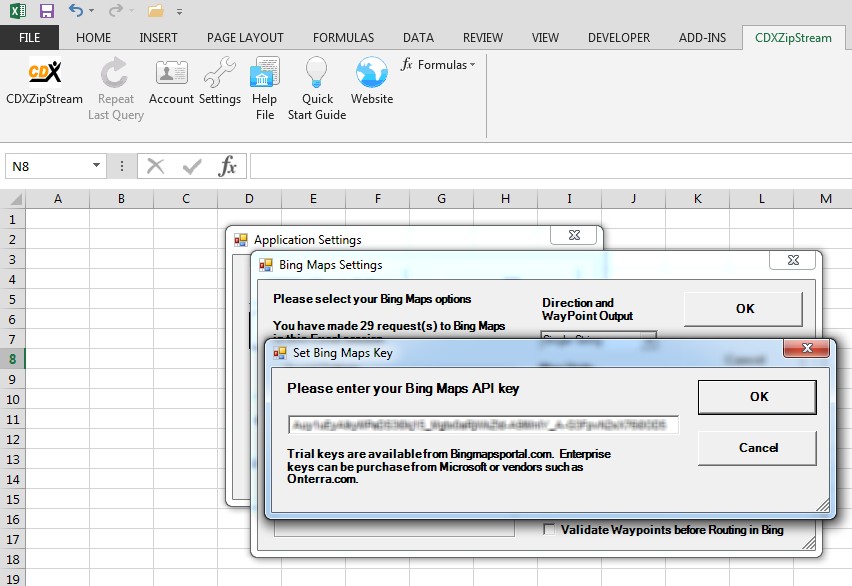Open the Account ribbon button
Viewport: 852px width, 586px height.
tap(171, 82)
